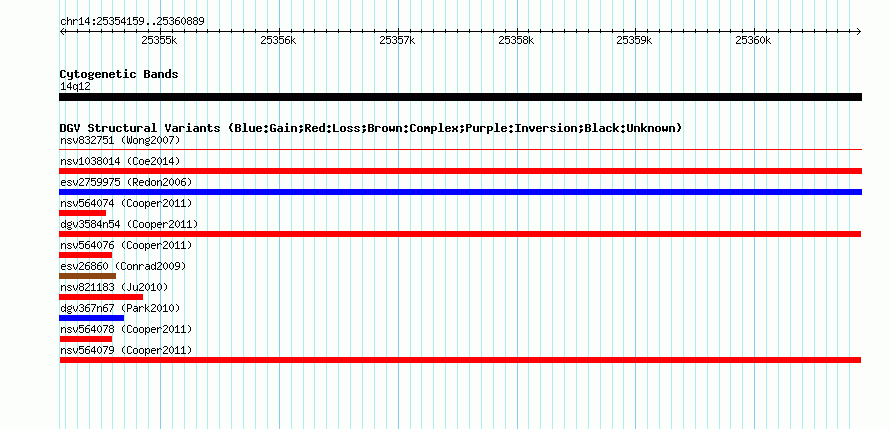Viewport: 890px width, 429px height.
Task: Select the black 14q12 cytogenetic band bar
Action: [x=460, y=97]
